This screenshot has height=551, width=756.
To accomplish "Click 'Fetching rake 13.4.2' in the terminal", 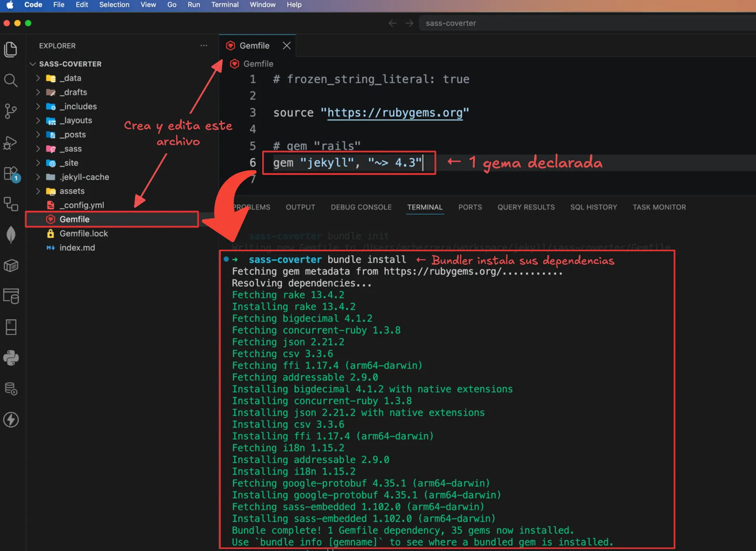I will 288,295.
